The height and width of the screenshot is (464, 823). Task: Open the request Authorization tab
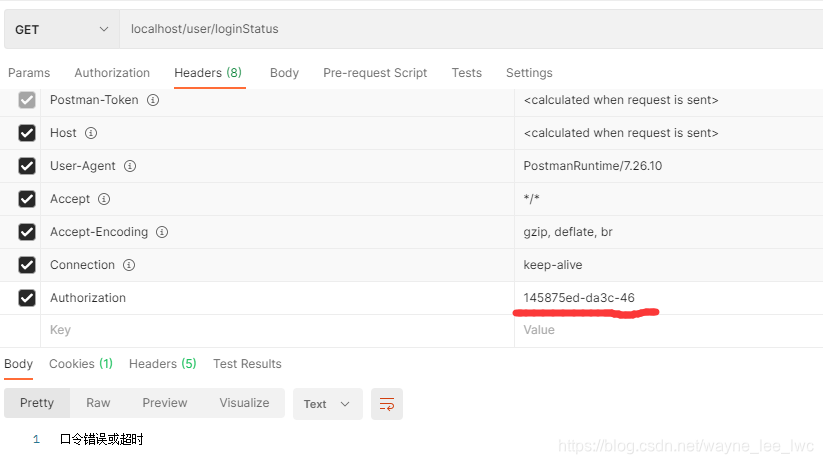112,73
